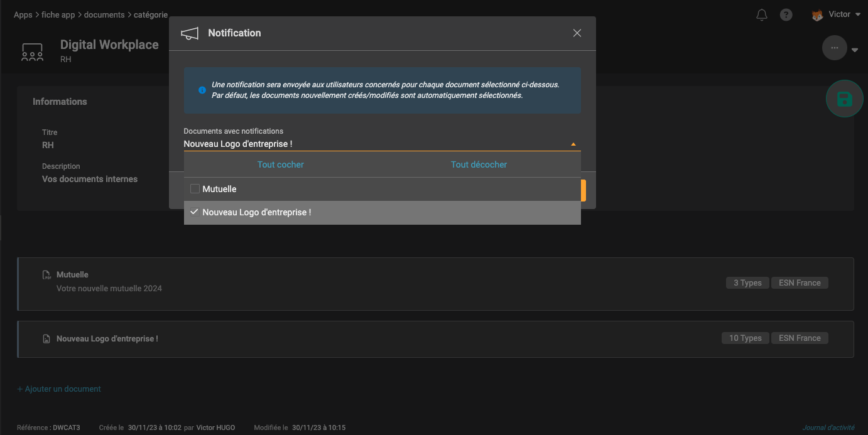
Task: Collapse the Documents avec notifications dropdown arrow
Action: pos(573,144)
